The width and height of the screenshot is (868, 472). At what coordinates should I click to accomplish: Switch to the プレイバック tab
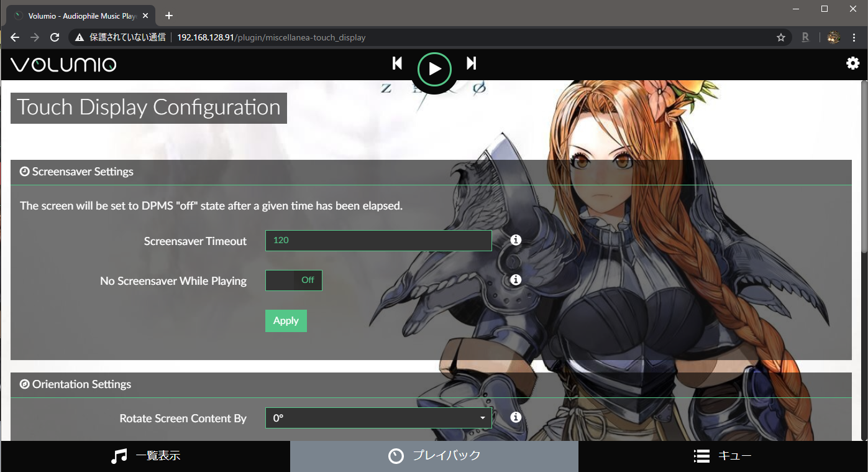434,456
